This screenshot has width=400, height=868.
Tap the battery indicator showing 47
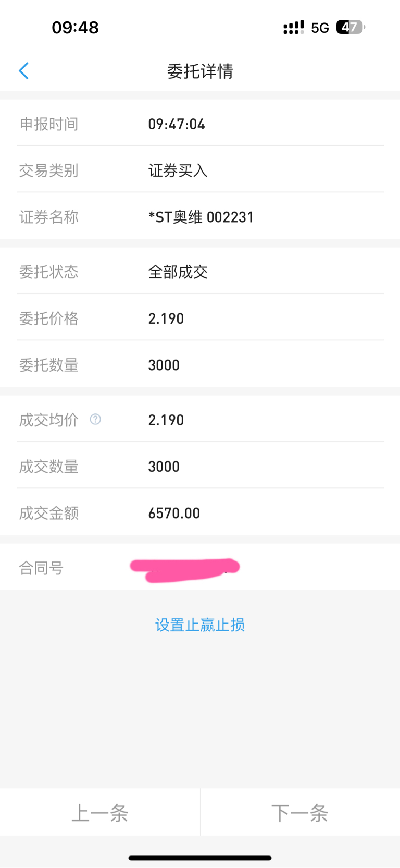pyautogui.click(x=350, y=27)
